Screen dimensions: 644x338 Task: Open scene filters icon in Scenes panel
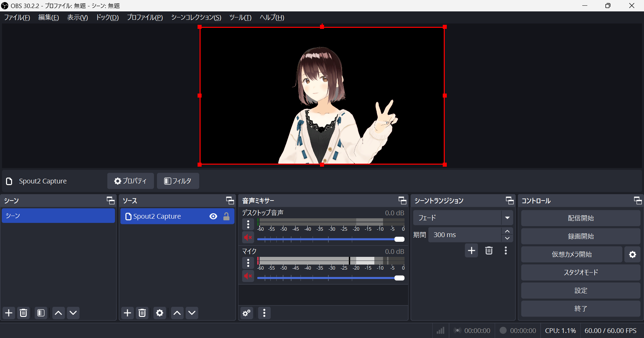coord(41,313)
